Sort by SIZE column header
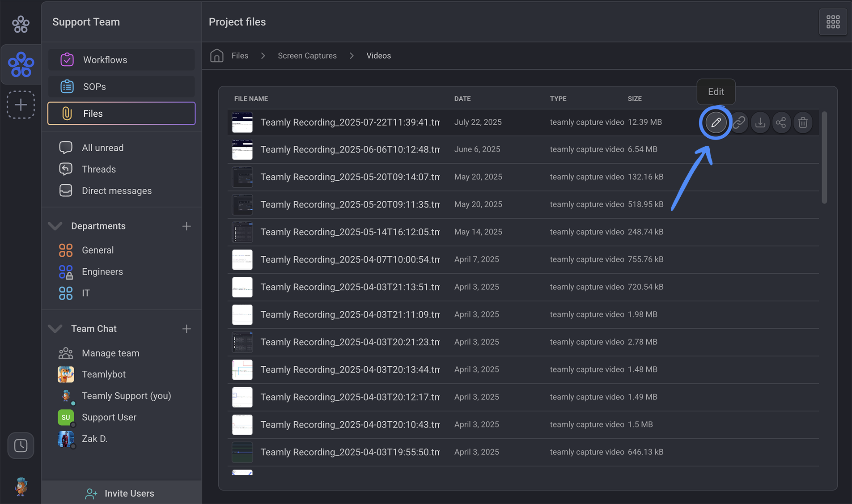The width and height of the screenshot is (852, 504). click(x=635, y=98)
